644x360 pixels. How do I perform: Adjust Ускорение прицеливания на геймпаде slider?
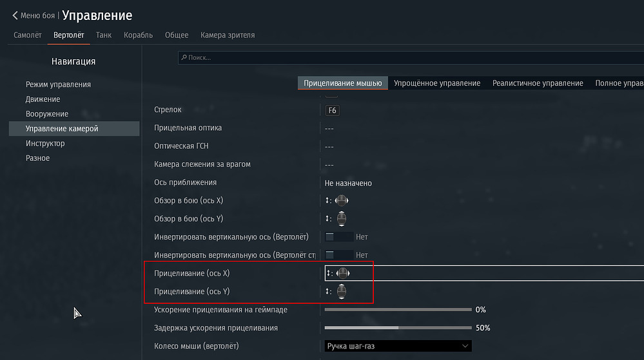(x=398, y=310)
